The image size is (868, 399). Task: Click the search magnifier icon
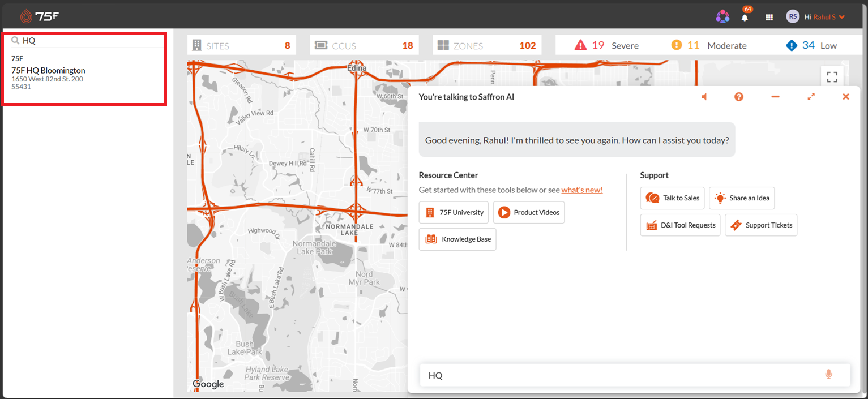pos(15,41)
